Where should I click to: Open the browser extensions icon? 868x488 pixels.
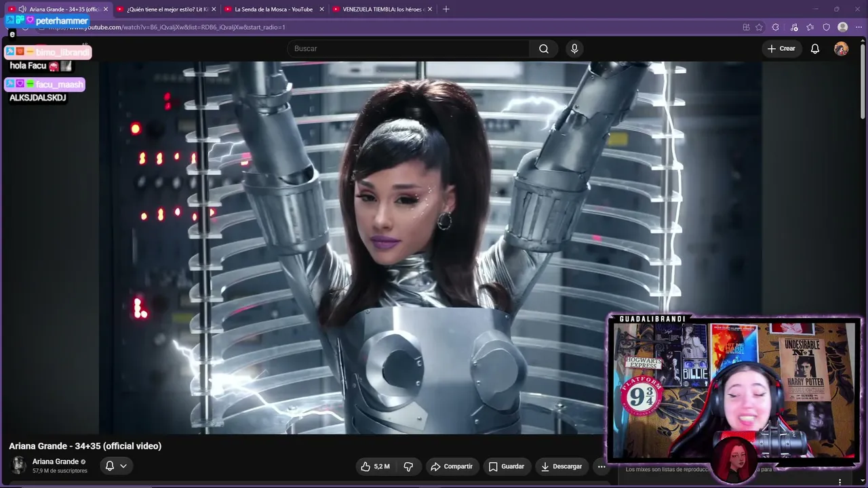pyautogui.click(x=776, y=27)
